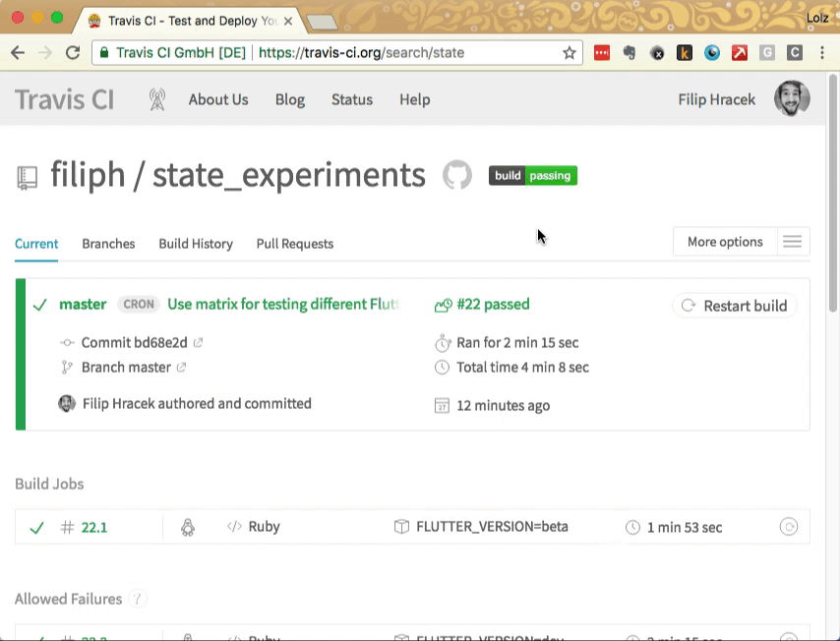Click 'FLUTTER_VERSION=beta' text in job 22.1
This screenshot has width=840, height=641.
(x=492, y=526)
